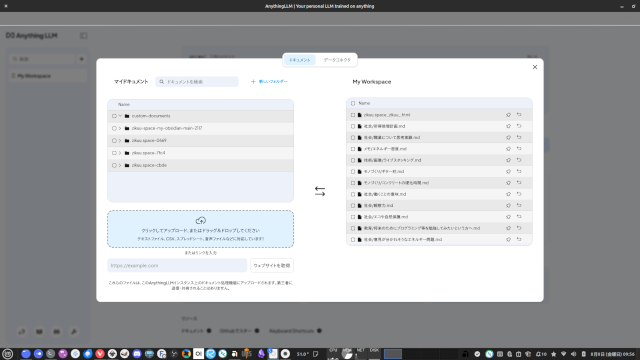Image resolution: width=640 pixels, height=360 pixels.
Task: Click the magnifier icon in document search
Action: click(x=162, y=82)
